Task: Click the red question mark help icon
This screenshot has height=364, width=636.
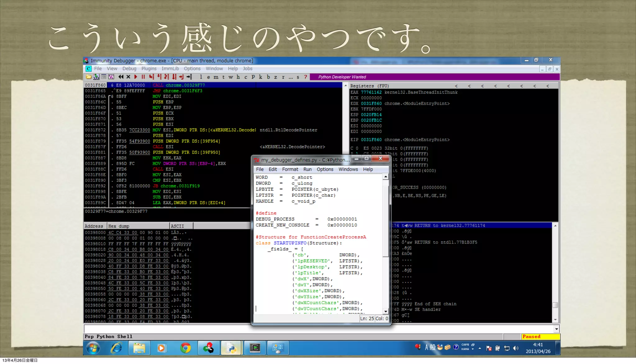Action: [306, 77]
